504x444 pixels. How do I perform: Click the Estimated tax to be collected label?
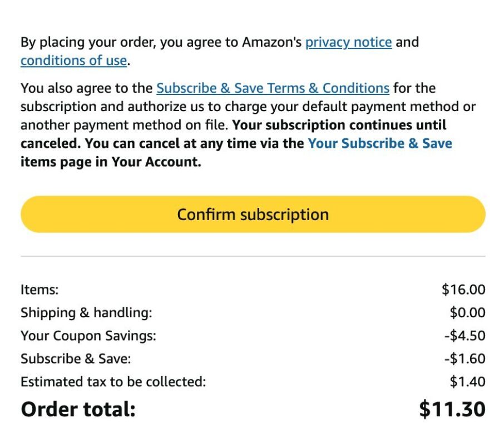[113, 382]
